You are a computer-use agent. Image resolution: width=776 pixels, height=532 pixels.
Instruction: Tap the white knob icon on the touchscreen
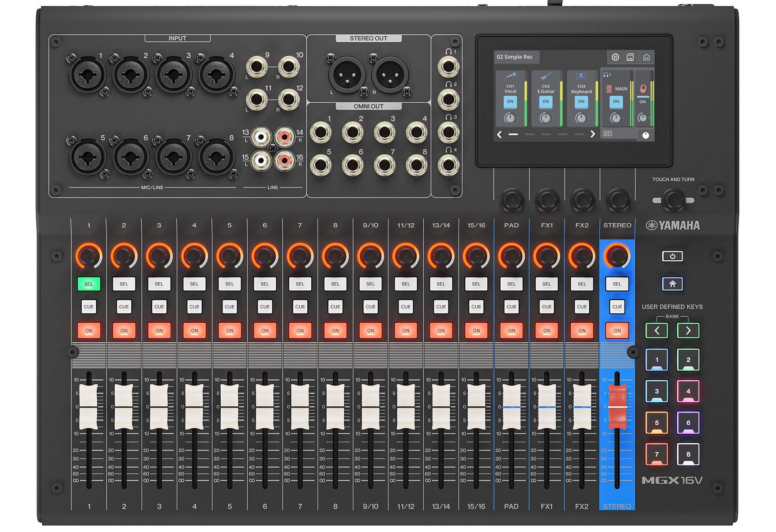(x=646, y=135)
